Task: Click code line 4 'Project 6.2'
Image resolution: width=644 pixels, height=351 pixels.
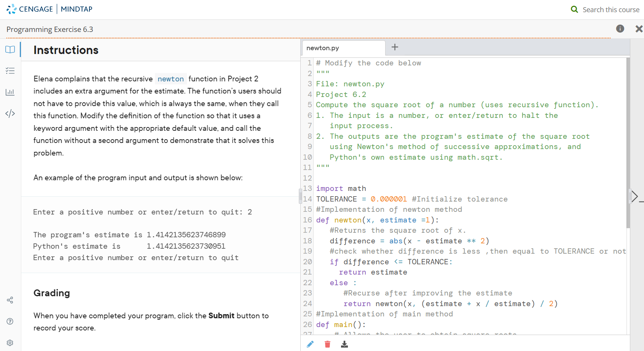Action: (341, 94)
